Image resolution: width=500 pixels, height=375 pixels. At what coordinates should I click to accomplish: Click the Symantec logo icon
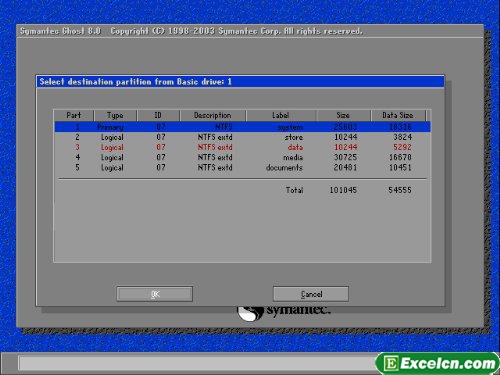click(250, 313)
